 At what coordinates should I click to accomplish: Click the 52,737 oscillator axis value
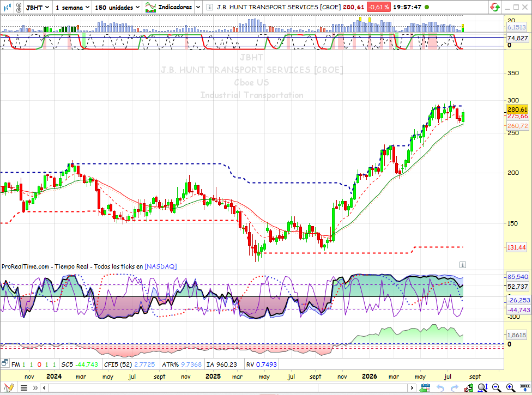(x=517, y=287)
